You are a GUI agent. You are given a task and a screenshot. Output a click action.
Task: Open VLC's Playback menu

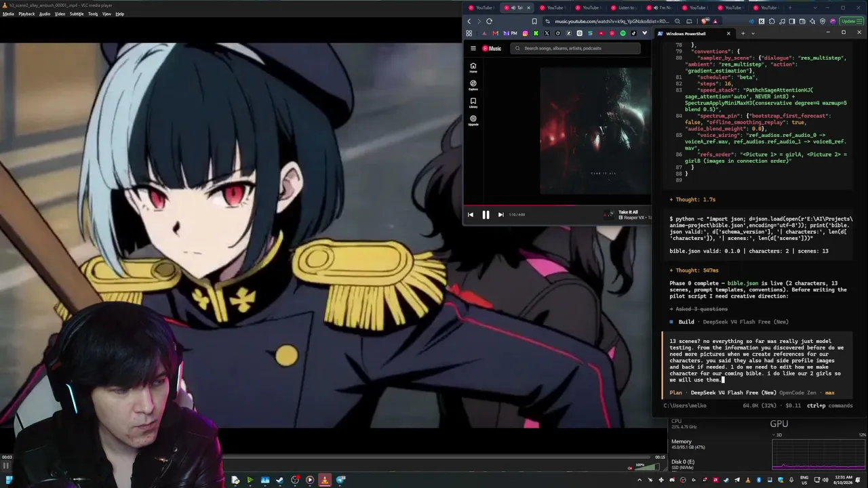point(26,14)
